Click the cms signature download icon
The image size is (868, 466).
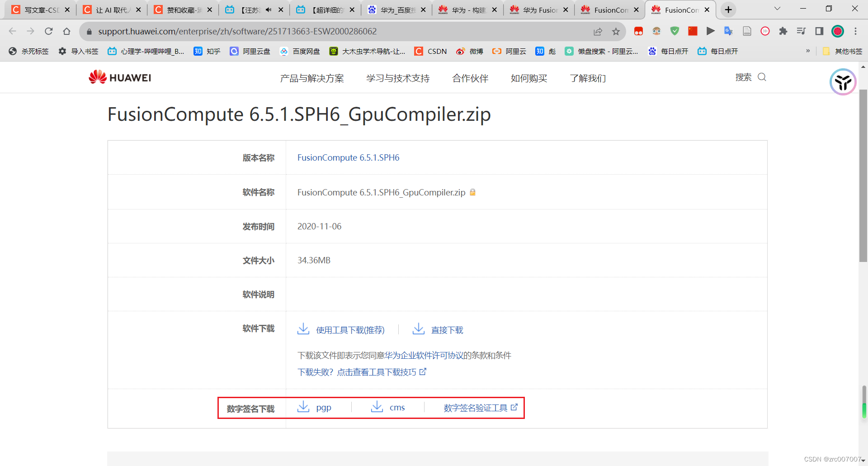tap(377, 407)
